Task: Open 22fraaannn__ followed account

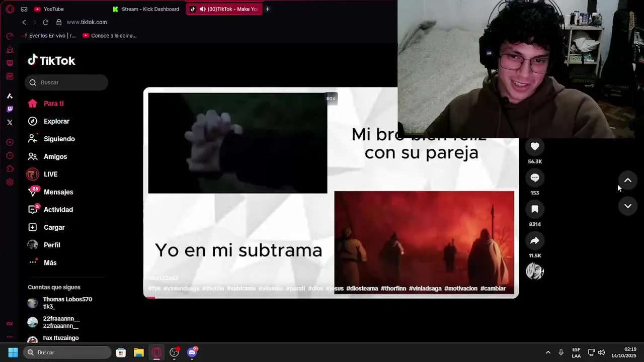Action: [x=54, y=322]
